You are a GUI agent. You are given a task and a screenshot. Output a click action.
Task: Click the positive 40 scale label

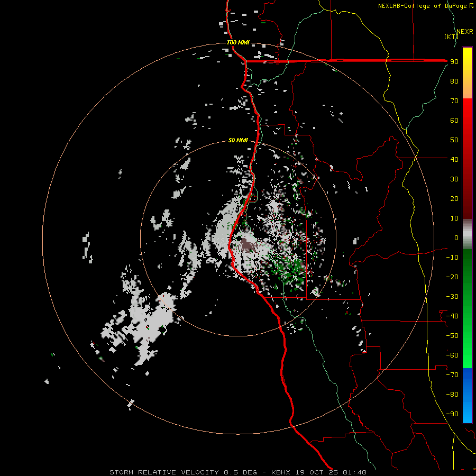pos(454,159)
